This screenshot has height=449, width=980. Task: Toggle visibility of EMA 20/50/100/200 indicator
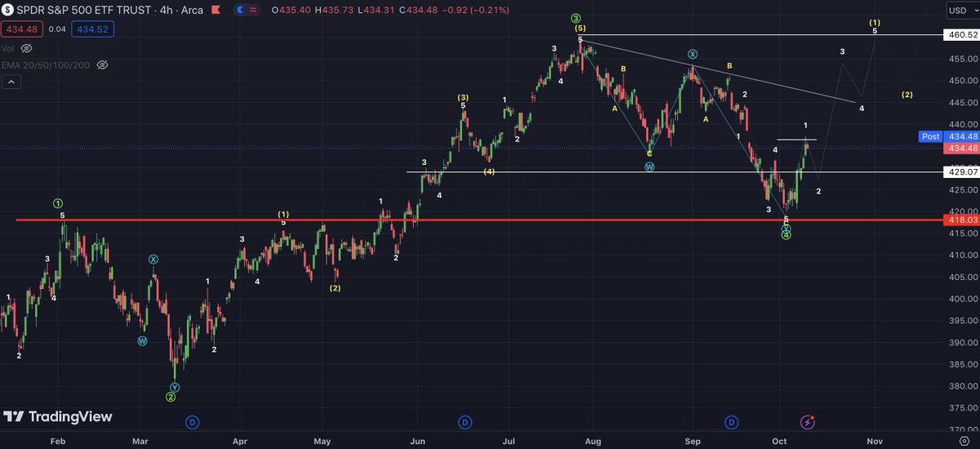[102, 64]
